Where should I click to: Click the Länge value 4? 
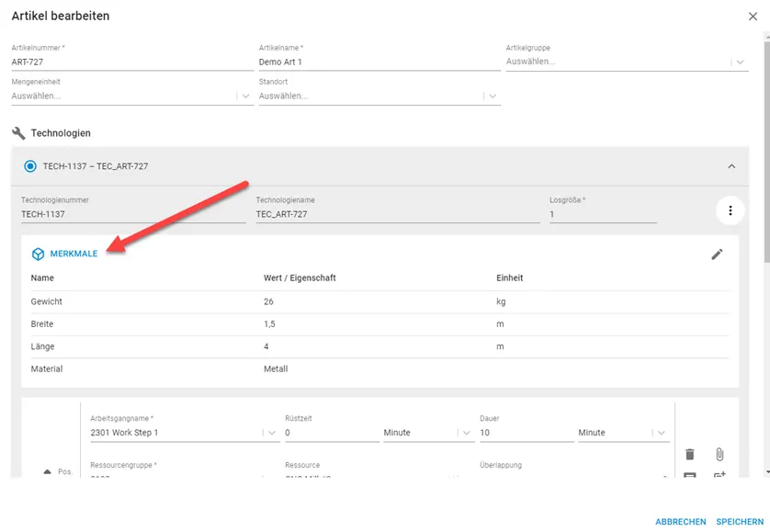pos(266,346)
